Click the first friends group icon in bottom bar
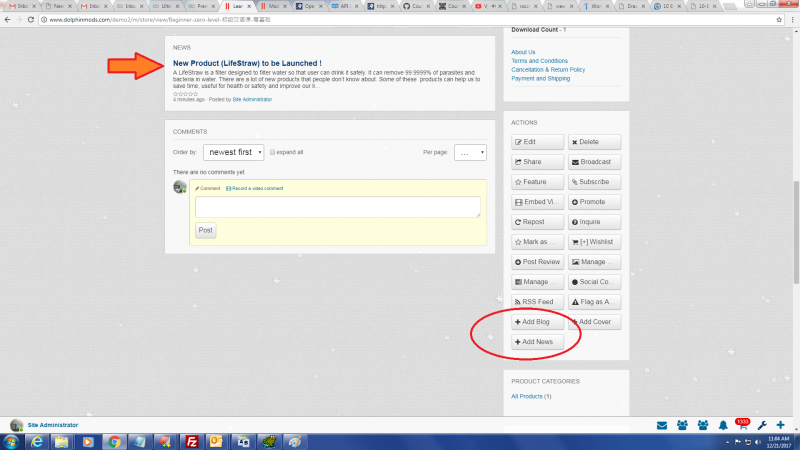 [682, 425]
